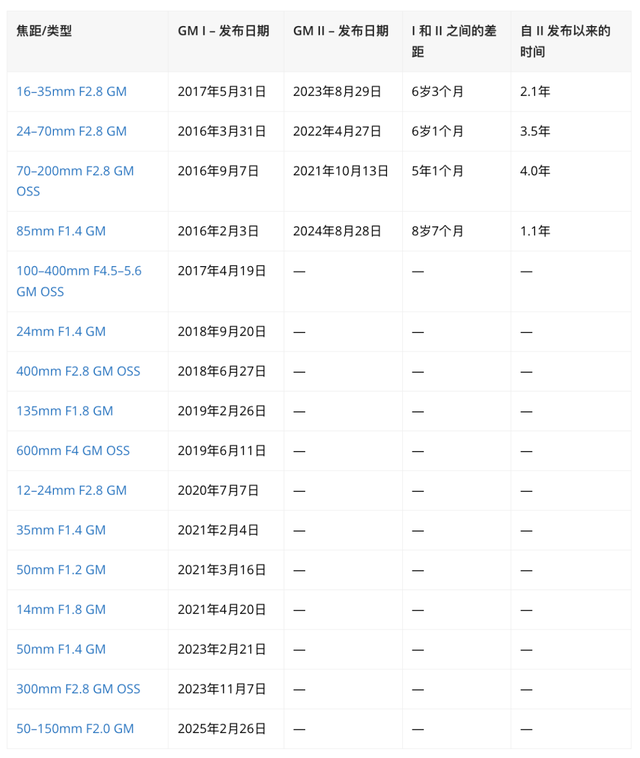Click the 50mm F1.4 GM link
640x758 pixels.
[x=61, y=649]
